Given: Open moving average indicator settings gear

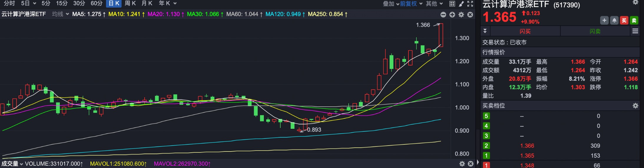Looking at the screenshot, I should point(461,14).
